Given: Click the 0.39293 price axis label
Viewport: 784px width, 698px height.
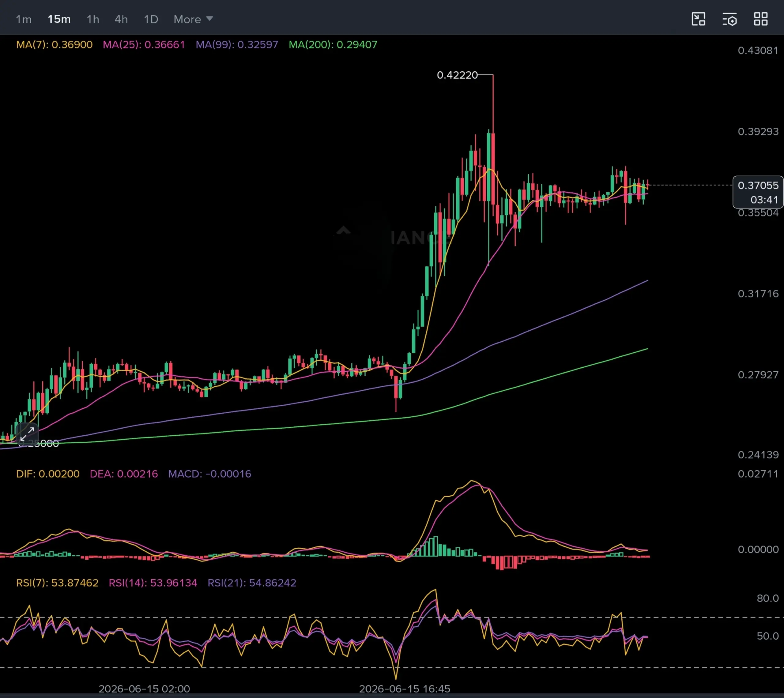Looking at the screenshot, I should 758,132.
